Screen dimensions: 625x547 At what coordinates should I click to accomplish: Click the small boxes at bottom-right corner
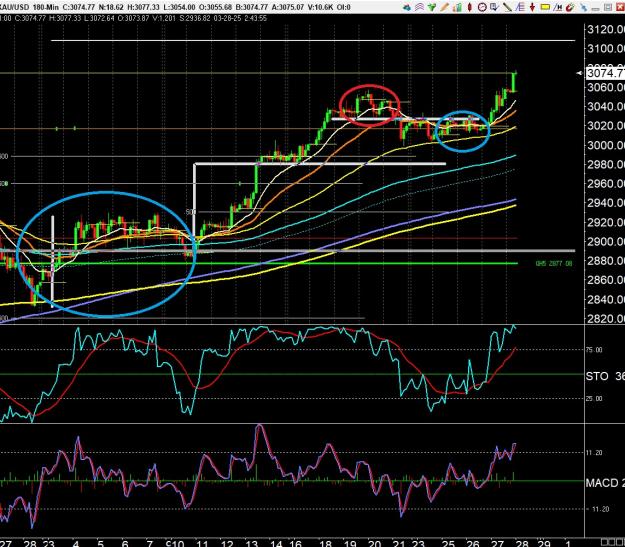pyautogui.click(x=612, y=542)
